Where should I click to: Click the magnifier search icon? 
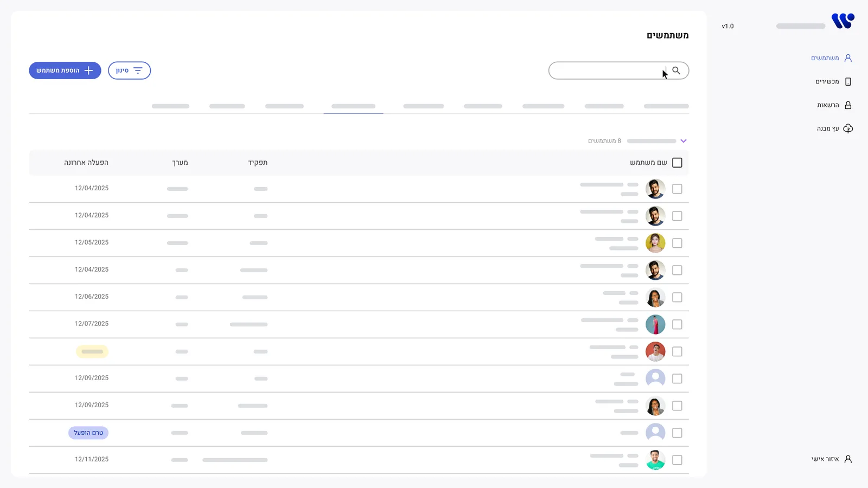coord(676,70)
